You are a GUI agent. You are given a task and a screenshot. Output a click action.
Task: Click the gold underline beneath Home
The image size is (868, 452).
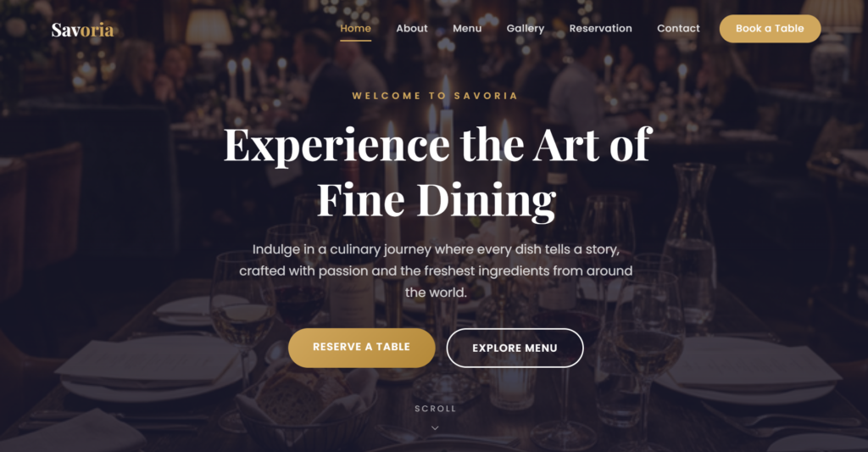coord(355,40)
